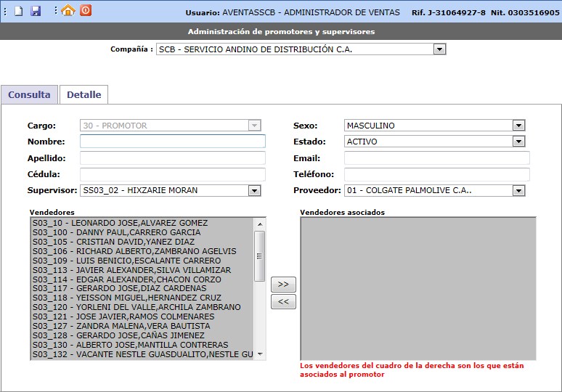Screen dimensions: 562x392
Task: Click the save floppy disk icon
Action: point(36,11)
